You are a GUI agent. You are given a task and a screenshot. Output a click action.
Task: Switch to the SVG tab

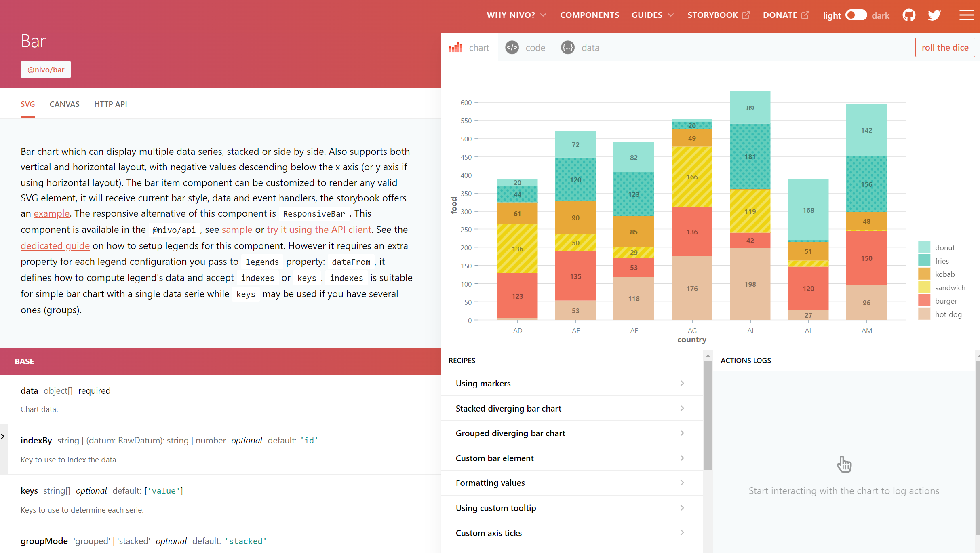click(28, 104)
